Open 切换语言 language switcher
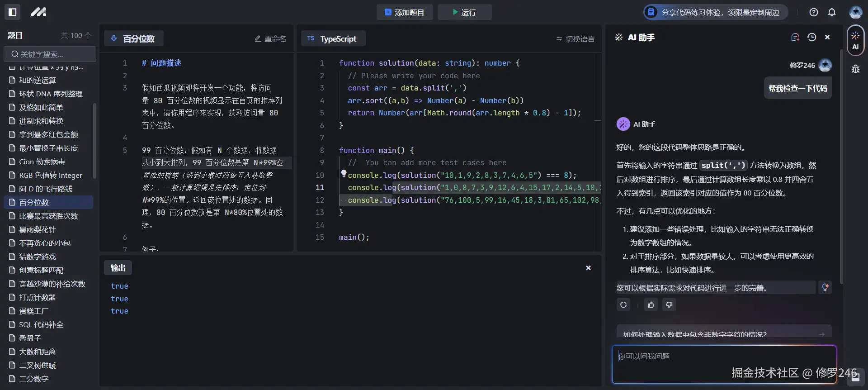Screen dimensions: 868x390 (576, 39)
